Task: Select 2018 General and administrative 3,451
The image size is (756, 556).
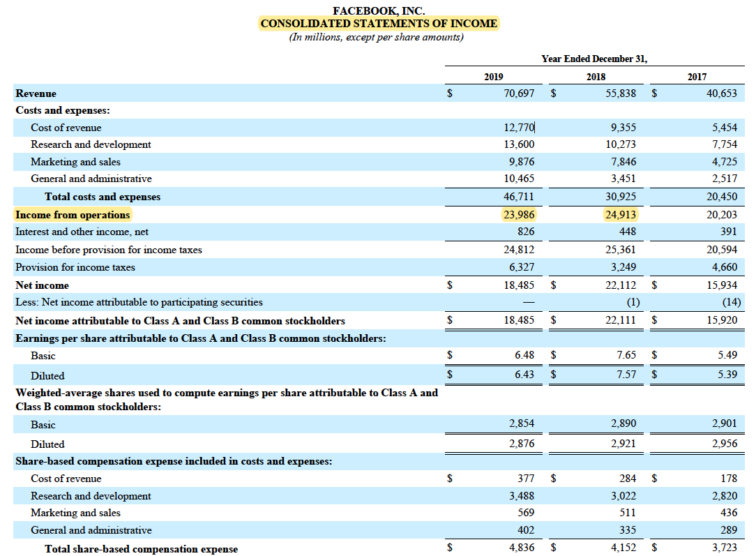Action: (x=623, y=179)
